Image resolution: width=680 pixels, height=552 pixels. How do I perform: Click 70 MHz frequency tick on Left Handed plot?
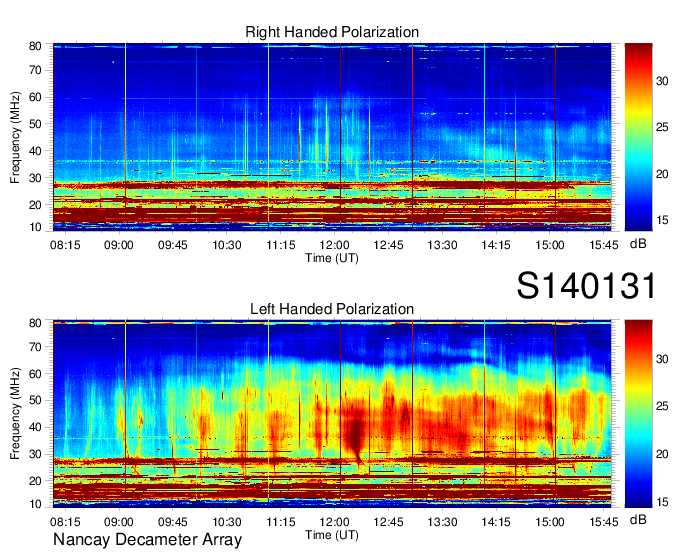35,346
